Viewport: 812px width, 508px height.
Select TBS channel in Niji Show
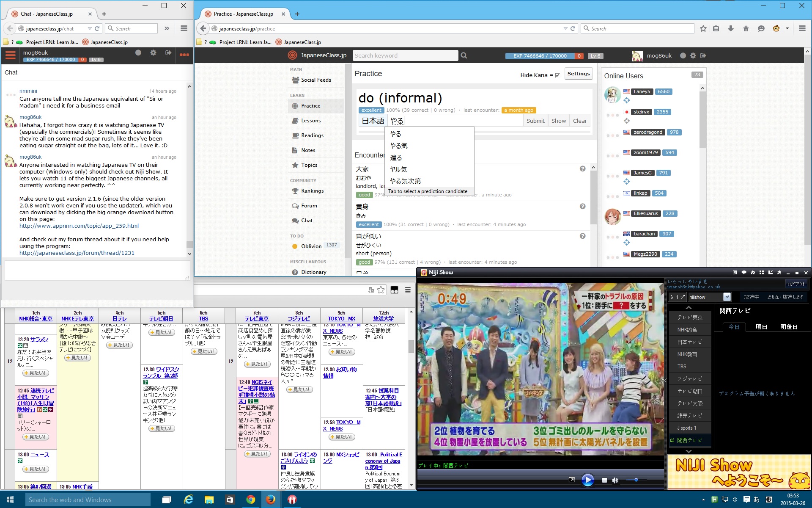(x=682, y=366)
